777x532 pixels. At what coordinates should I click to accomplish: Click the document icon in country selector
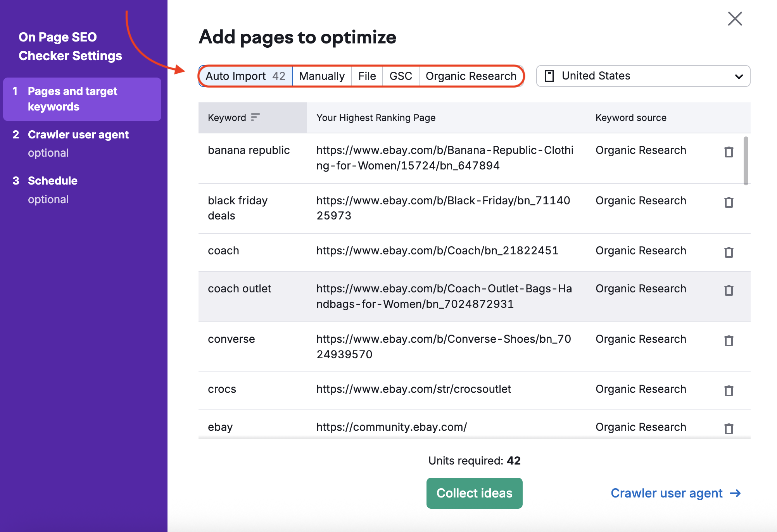tap(549, 76)
